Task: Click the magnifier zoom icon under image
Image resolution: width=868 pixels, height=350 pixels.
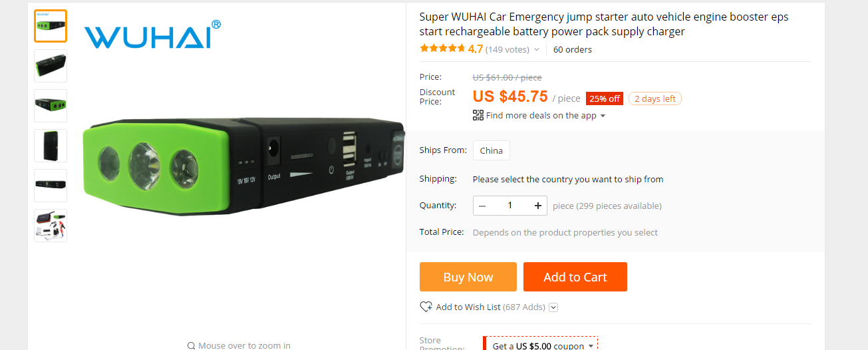Action: click(191, 345)
